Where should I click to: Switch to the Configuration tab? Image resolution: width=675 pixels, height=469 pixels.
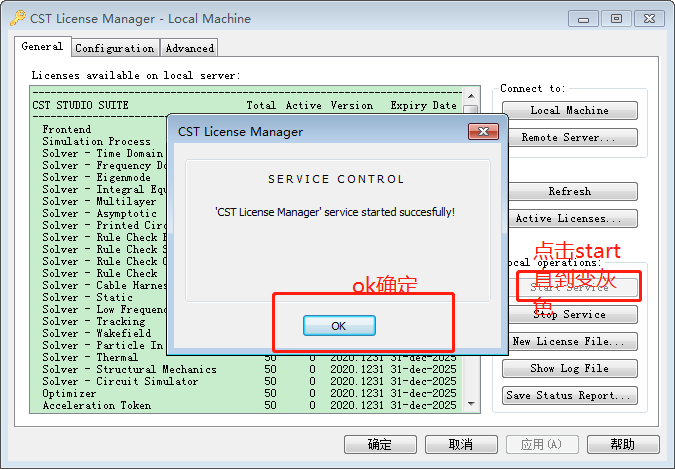[115, 48]
